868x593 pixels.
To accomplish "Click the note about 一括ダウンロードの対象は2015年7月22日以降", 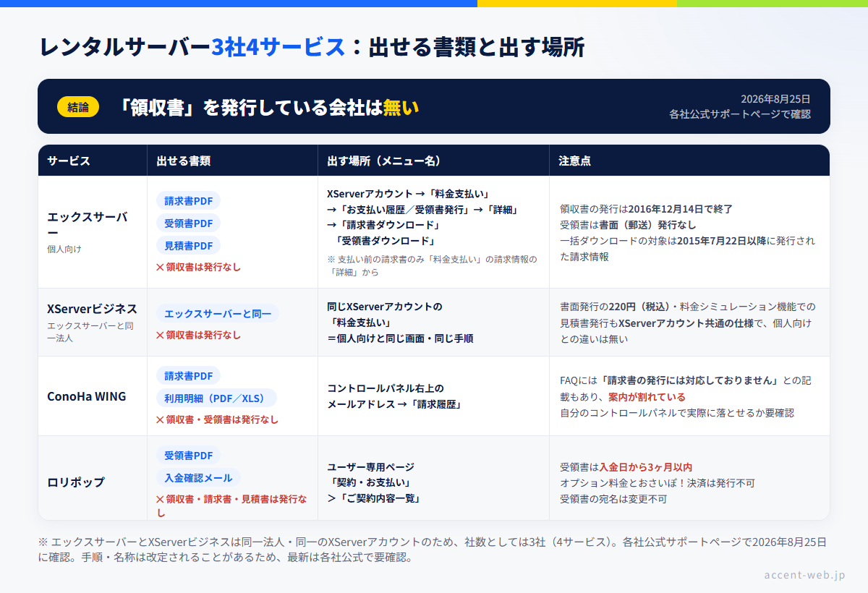I will click(x=687, y=249).
